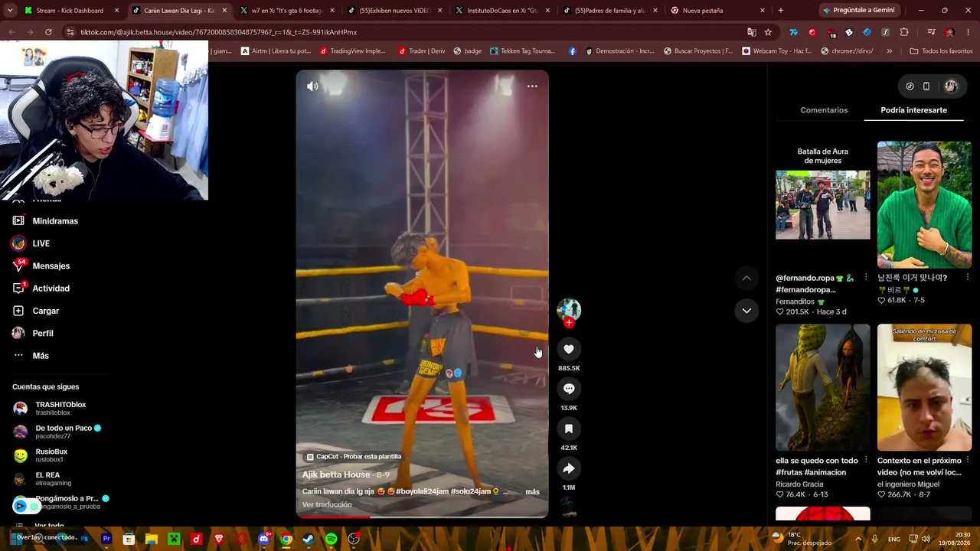Open Premiere Pro from the taskbar
Viewport: 980px width, 551px height.
click(106, 539)
